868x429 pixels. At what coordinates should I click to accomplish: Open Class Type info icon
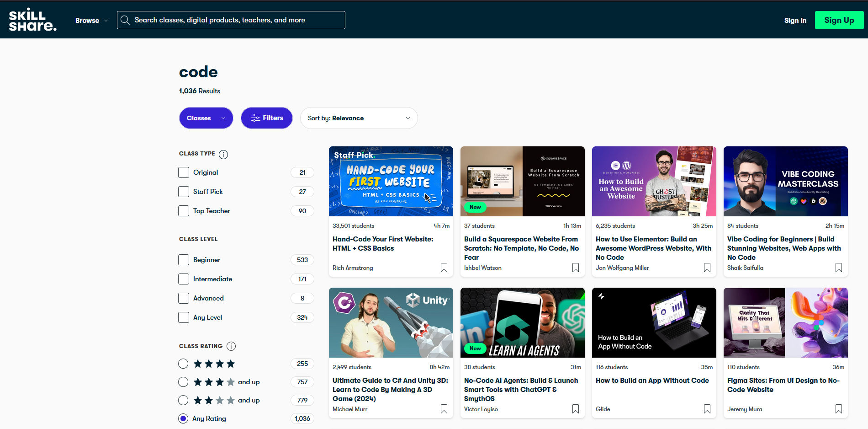(x=223, y=154)
